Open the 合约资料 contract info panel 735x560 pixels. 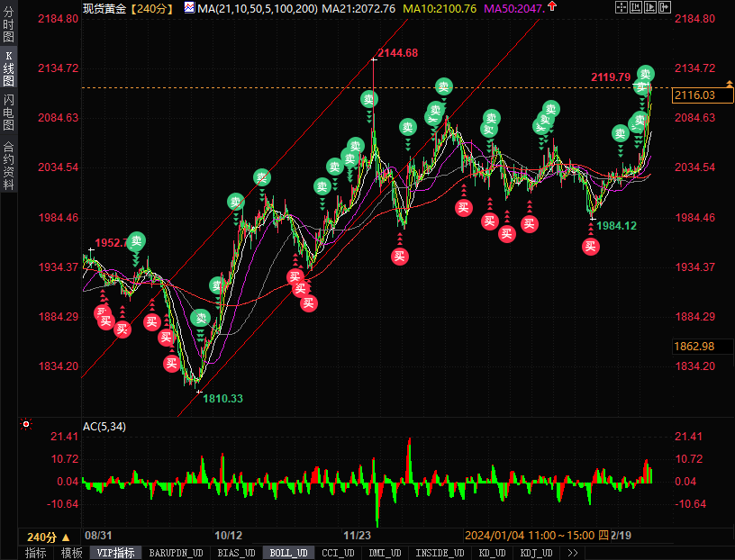pos(8,165)
